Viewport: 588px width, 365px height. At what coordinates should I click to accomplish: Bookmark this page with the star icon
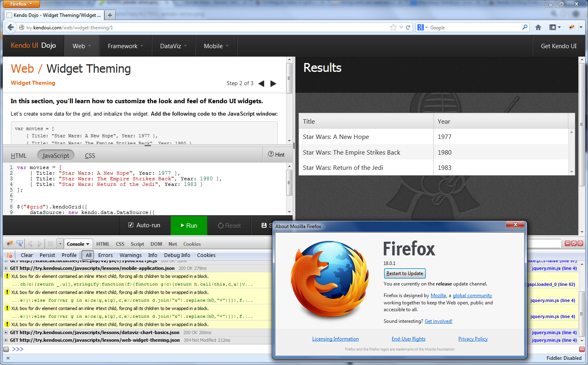(x=393, y=27)
